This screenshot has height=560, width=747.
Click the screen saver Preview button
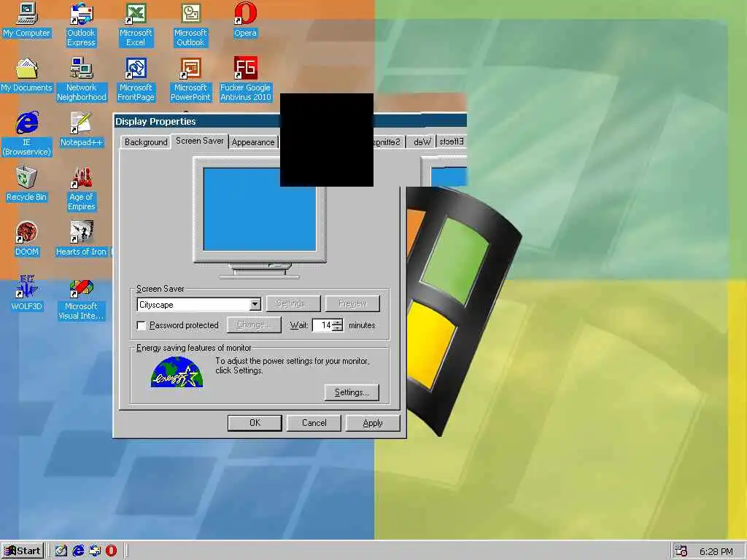[x=352, y=303]
